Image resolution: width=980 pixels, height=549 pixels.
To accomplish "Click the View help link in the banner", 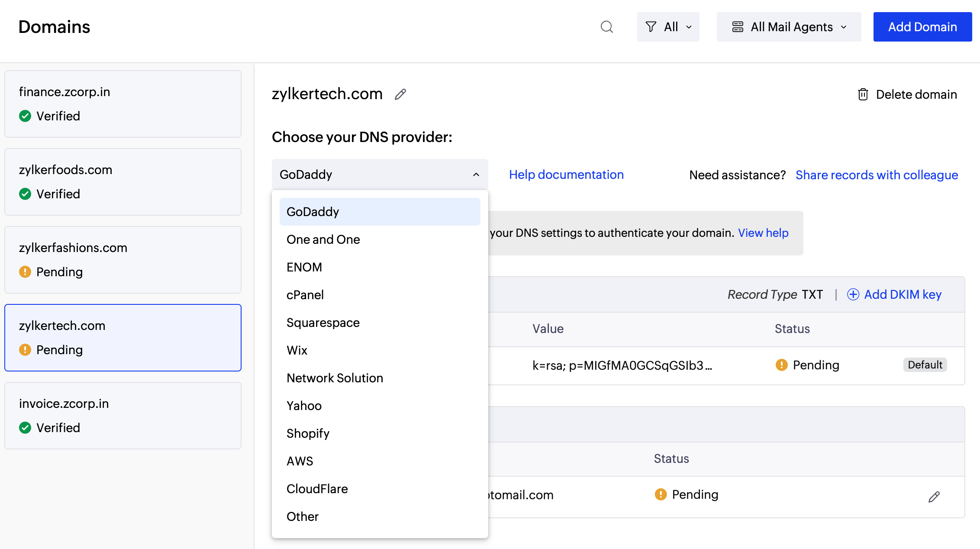I will (x=763, y=233).
